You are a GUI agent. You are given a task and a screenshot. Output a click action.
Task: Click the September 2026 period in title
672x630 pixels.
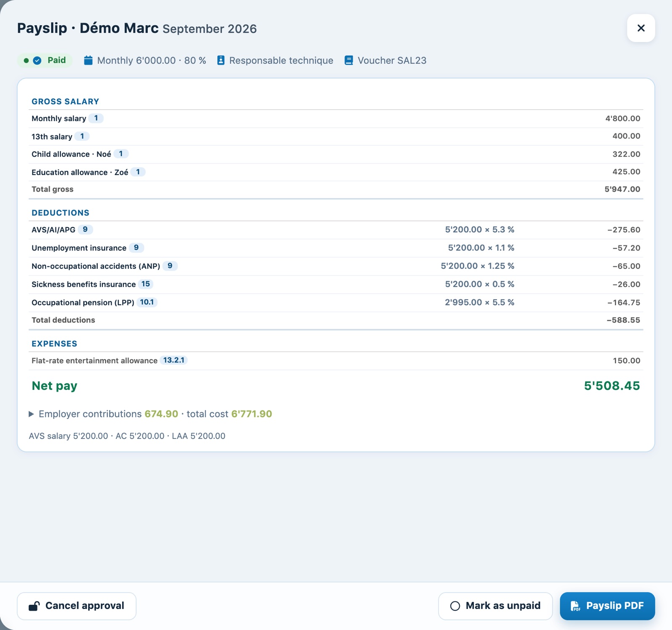coord(210,29)
